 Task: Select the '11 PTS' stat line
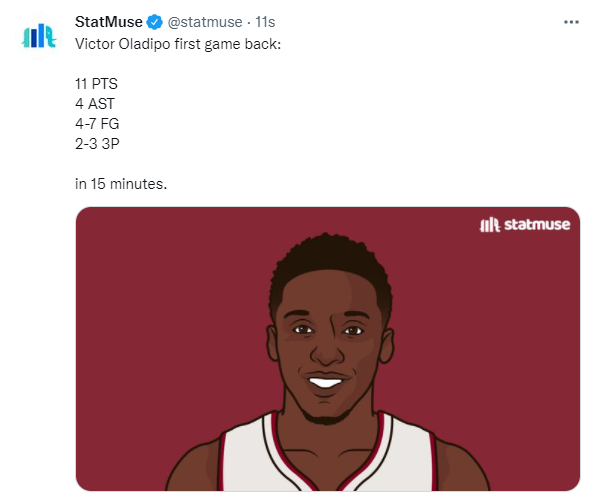pyautogui.click(x=96, y=84)
